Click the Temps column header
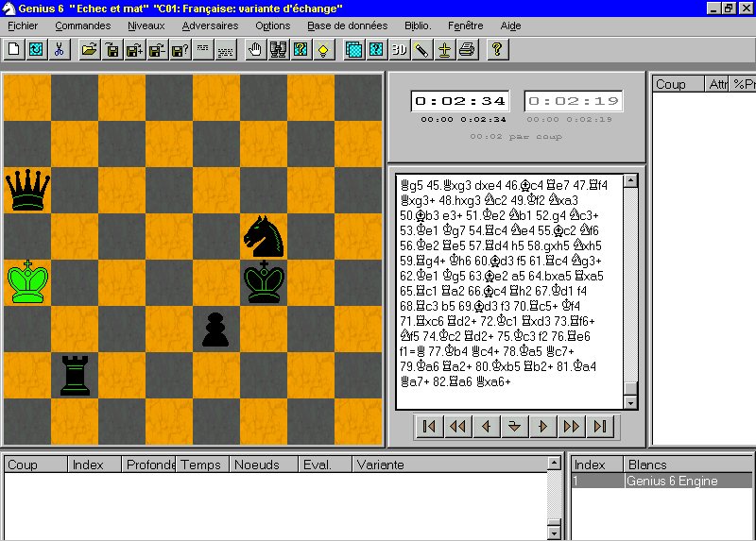756x541 pixels. click(202, 465)
